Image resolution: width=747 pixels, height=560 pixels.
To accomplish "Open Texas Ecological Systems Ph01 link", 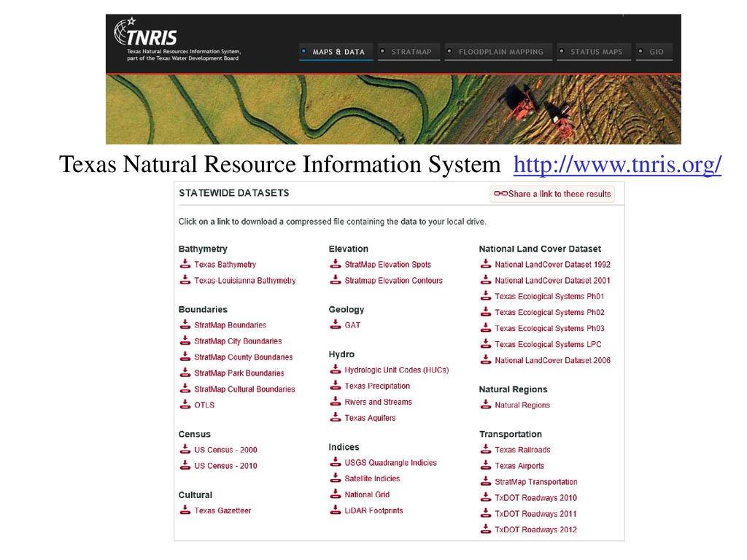I will click(x=549, y=296).
